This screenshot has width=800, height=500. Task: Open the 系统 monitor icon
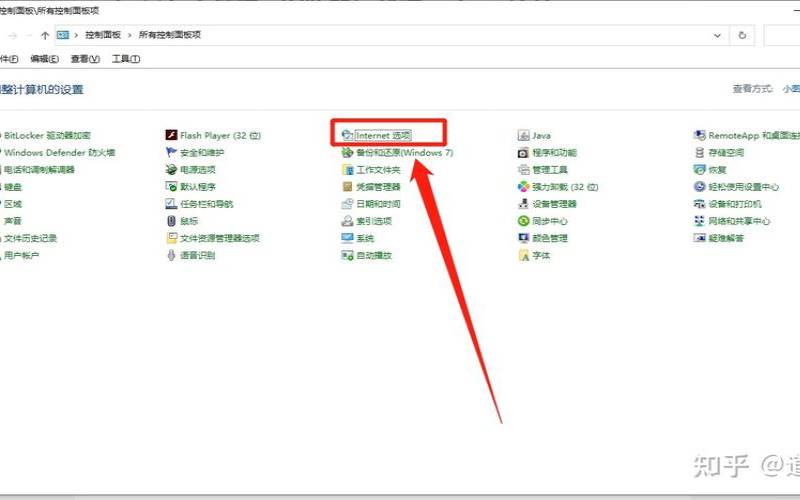[347, 238]
